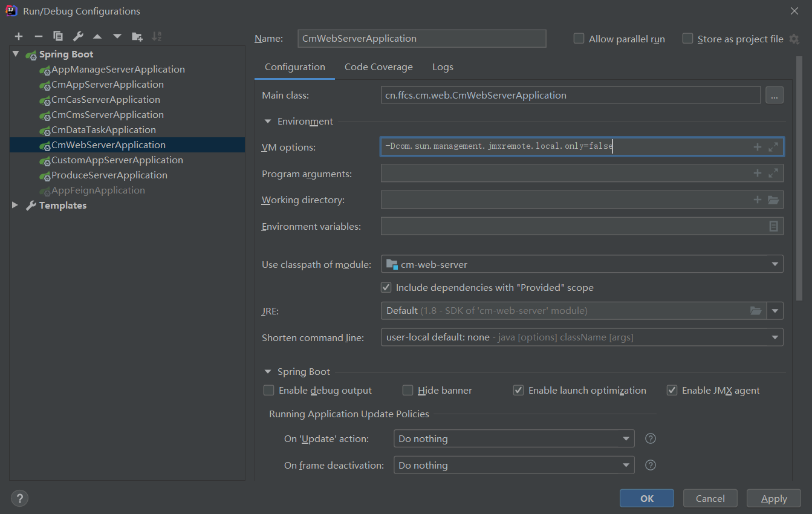Viewport: 812px width, 514px height.
Task: Click the remove configuration minus icon
Action: pyautogui.click(x=38, y=36)
